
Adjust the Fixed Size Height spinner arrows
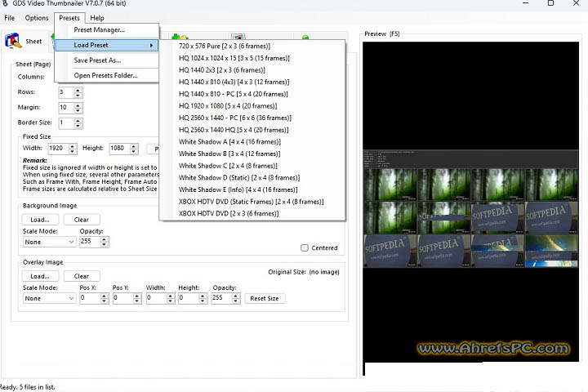[x=134, y=149]
